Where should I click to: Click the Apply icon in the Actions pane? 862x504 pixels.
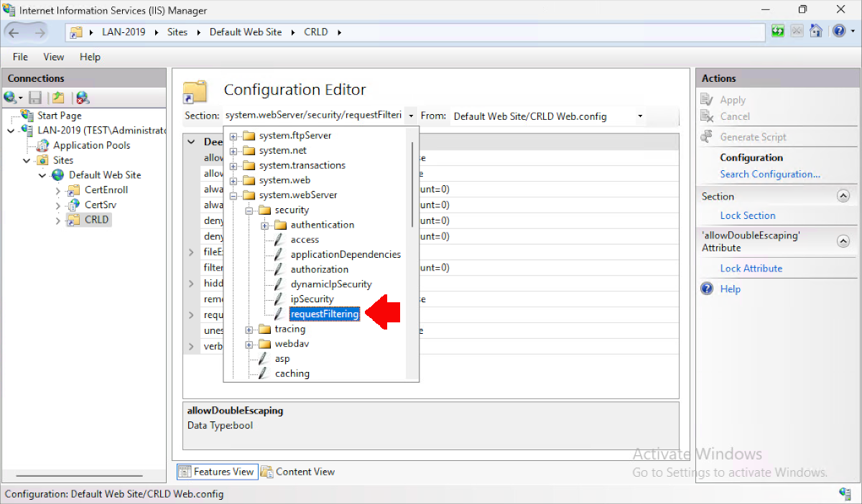coord(708,101)
